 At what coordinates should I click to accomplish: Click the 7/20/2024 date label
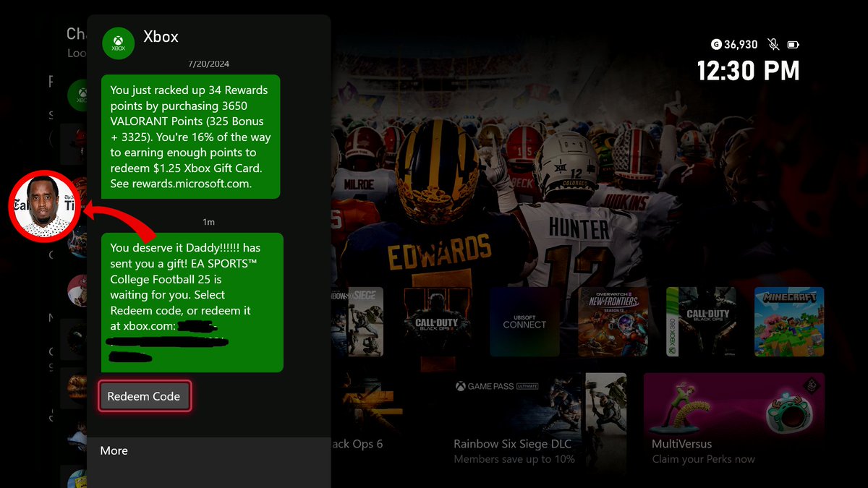[208, 64]
